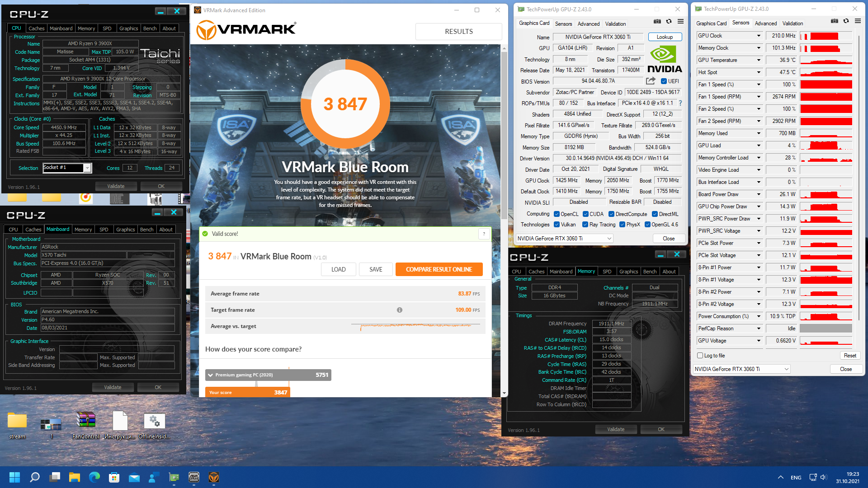
Task: Open the Caches tab in the top CPU-Z window
Action: [x=37, y=28]
